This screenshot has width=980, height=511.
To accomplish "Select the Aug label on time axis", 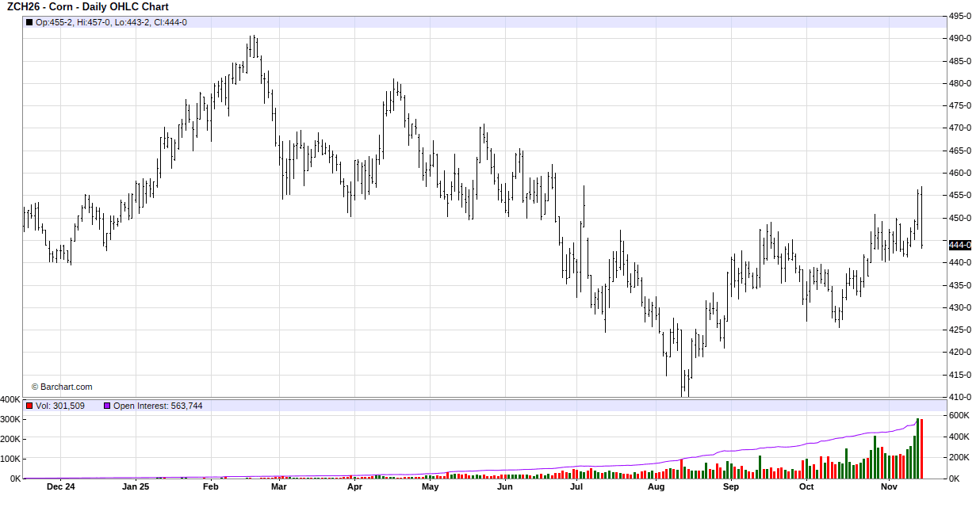I will [x=656, y=486].
